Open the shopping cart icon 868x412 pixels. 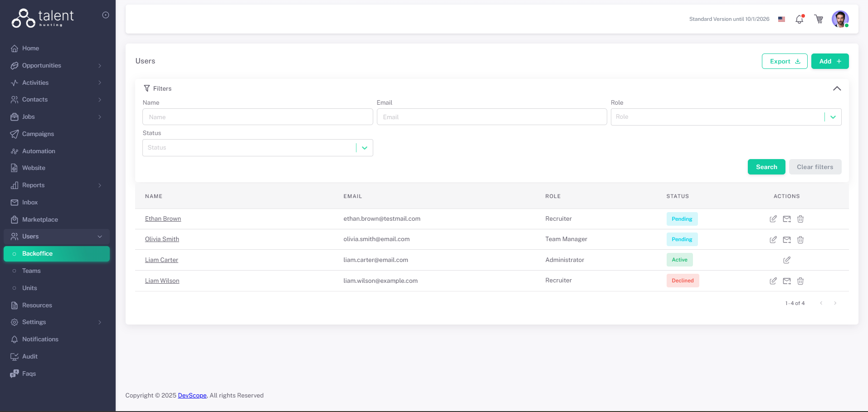819,19
